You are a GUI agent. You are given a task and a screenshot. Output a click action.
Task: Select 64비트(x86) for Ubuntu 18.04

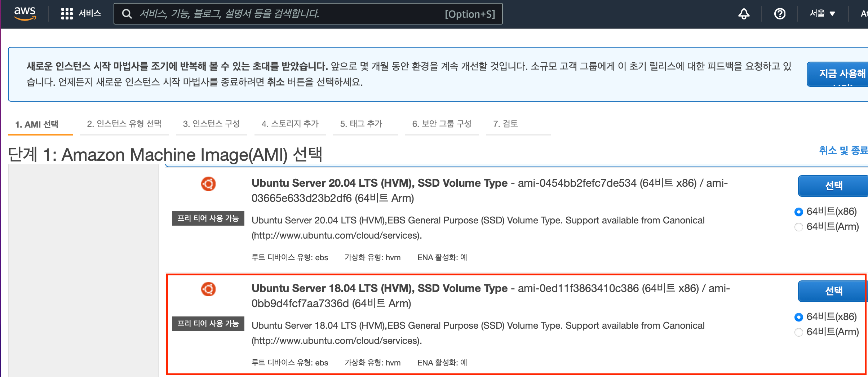coord(799,317)
